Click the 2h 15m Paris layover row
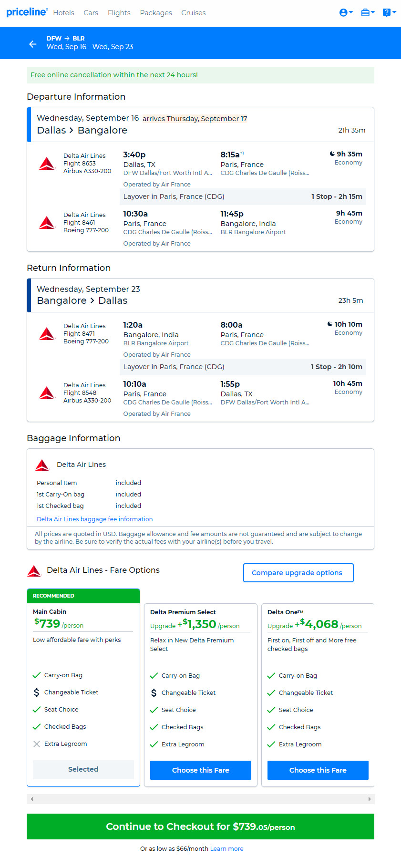The image size is (401, 868). 243,196
